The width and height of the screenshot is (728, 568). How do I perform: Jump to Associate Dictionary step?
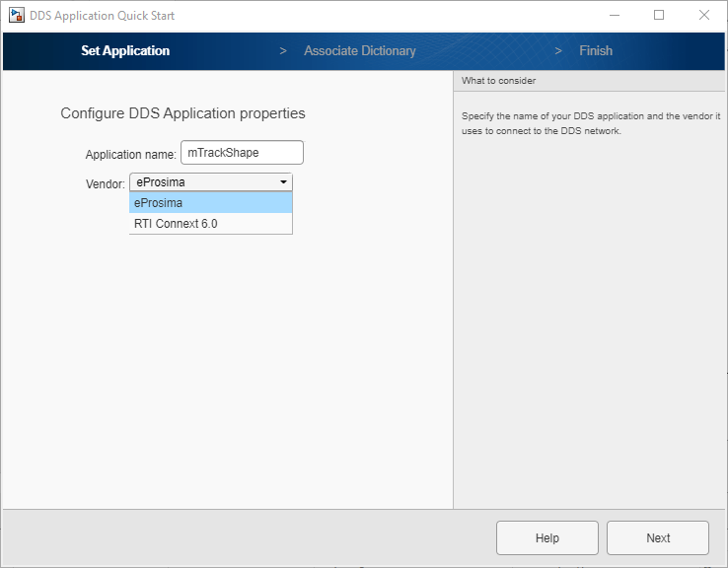(360, 50)
